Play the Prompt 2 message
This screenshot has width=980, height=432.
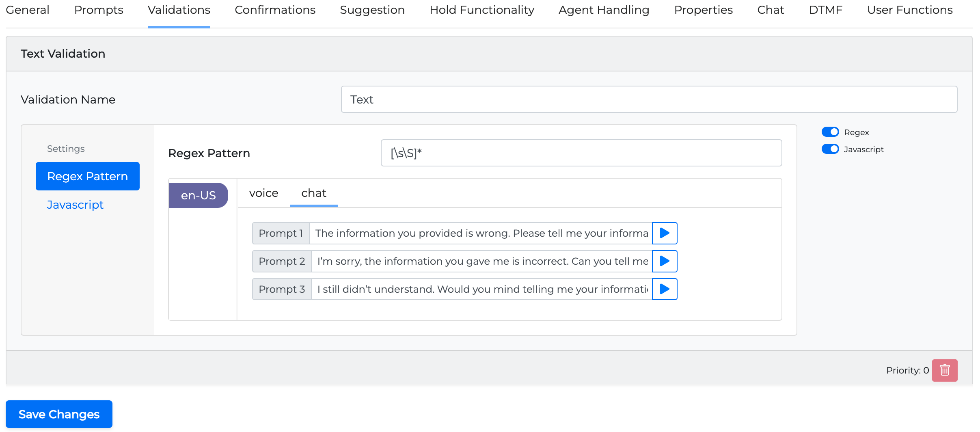coord(664,261)
